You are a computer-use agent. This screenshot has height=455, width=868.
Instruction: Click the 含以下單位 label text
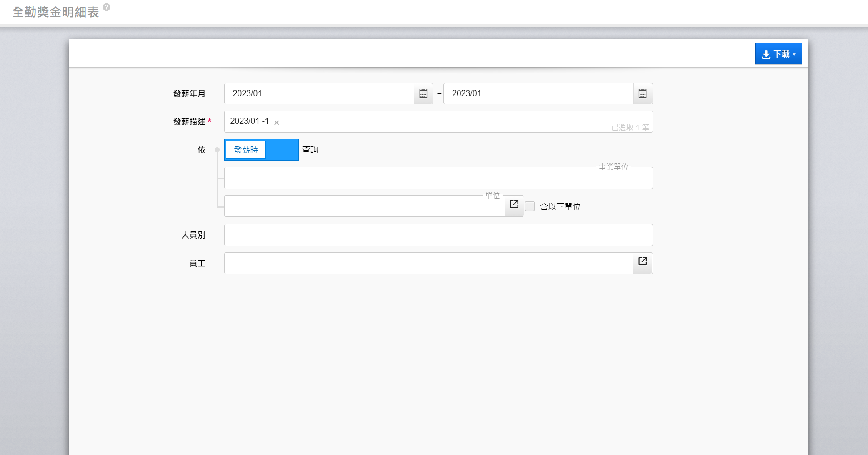tap(560, 207)
